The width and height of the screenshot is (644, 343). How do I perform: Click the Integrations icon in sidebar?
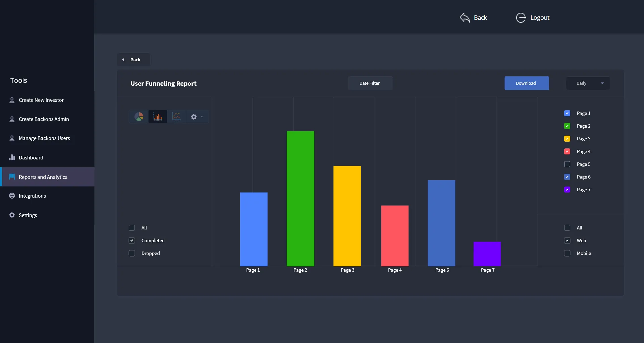click(x=12, y=196)
